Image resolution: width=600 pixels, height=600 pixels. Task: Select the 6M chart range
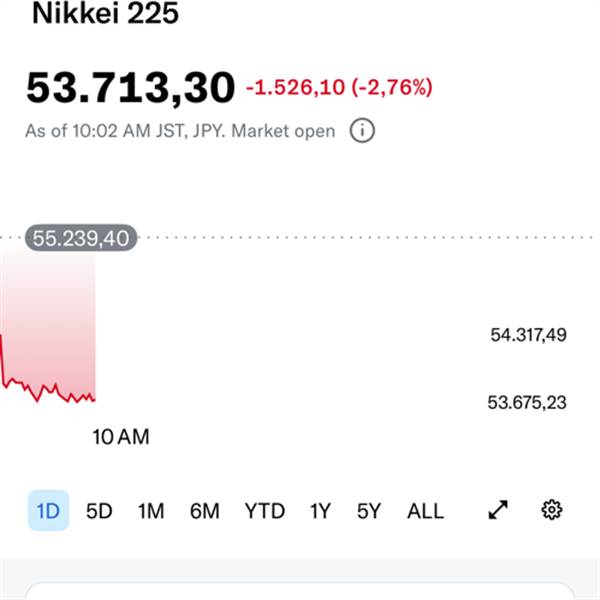[x=204, y=511]
